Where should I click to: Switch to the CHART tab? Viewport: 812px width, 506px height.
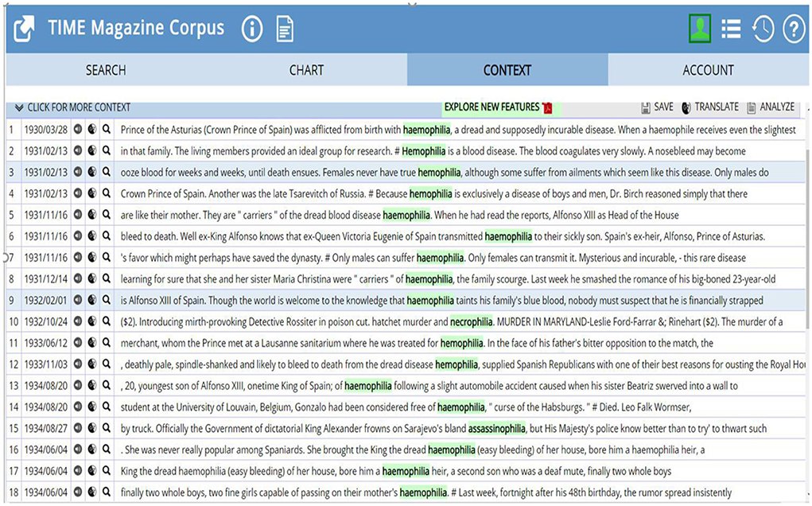306,70
